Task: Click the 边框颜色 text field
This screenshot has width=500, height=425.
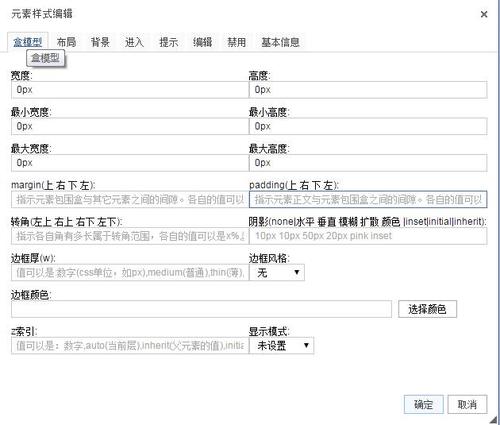Action: tap(201, 309)
